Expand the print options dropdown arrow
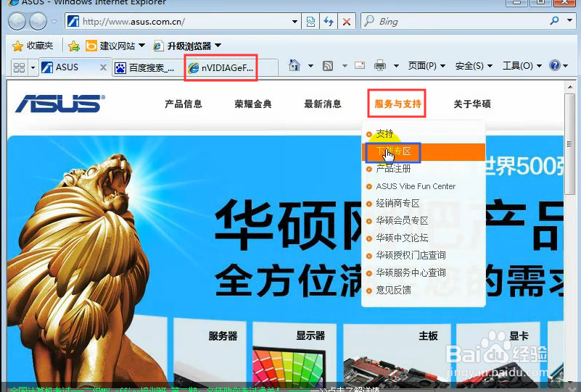The height and width of the screenshot is (392, 581). 396,66
